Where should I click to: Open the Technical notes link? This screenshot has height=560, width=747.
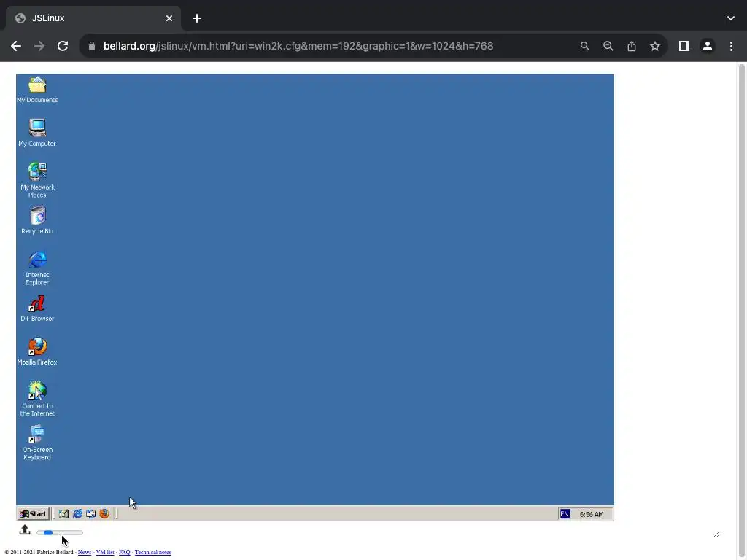tap(153, 553)
